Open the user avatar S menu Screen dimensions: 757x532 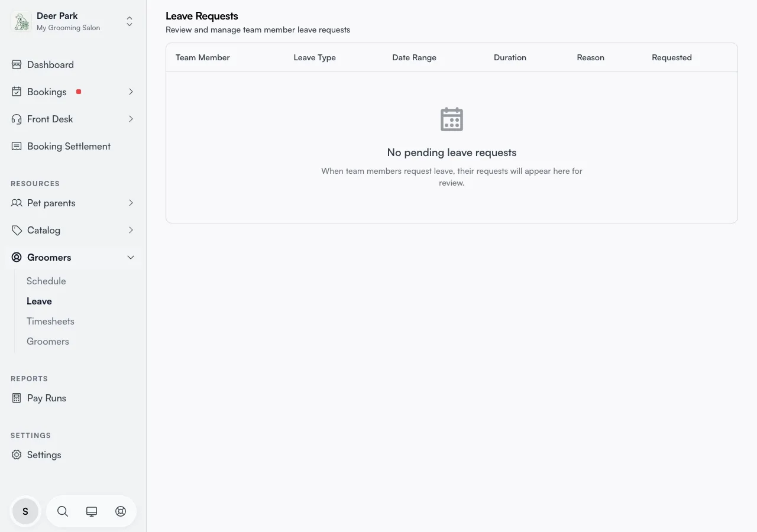25,511
